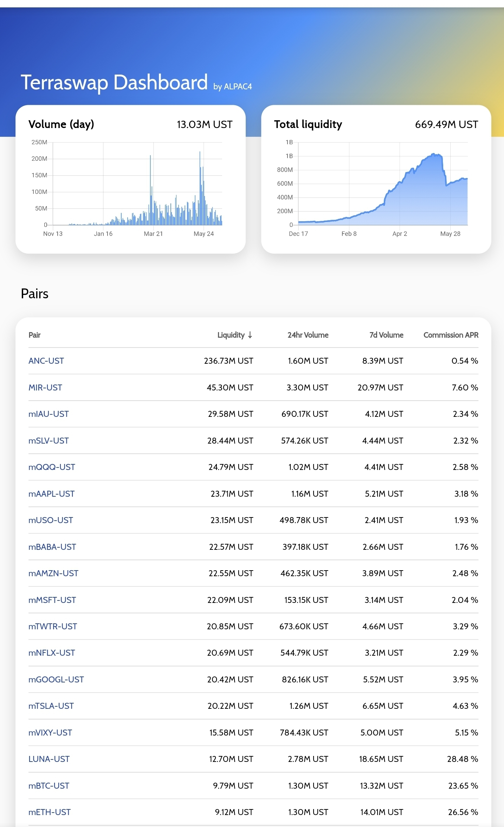
Task: Open the mSLV-UST pair link
Action: 49,441
